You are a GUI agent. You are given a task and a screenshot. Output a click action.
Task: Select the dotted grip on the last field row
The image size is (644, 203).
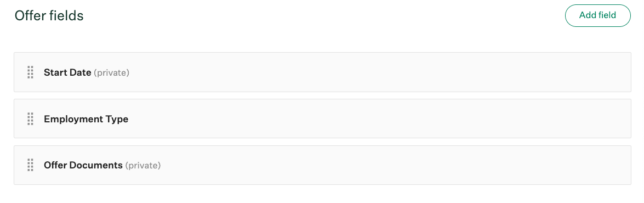coord(30,165)
